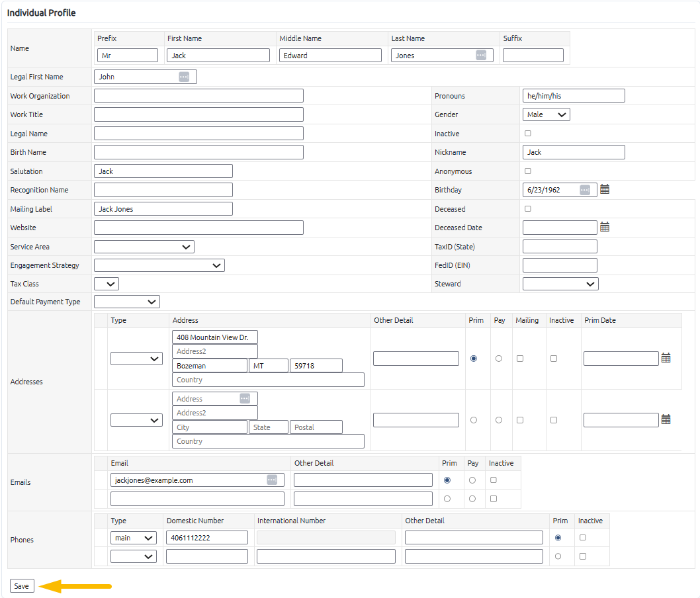Expand the Engagement Strategy dropdown
This screenshot has height=598, width=700.
tap(159, 265)
